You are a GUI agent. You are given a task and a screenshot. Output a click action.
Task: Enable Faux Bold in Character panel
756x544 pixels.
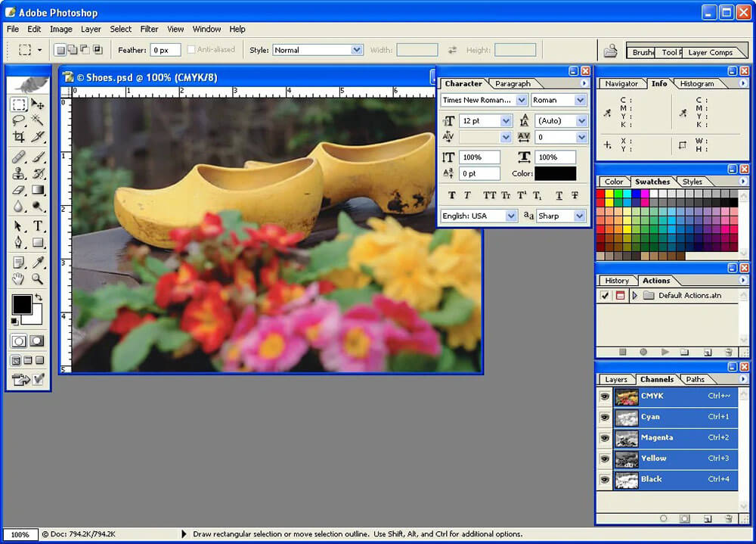click(x=452, y=195)
